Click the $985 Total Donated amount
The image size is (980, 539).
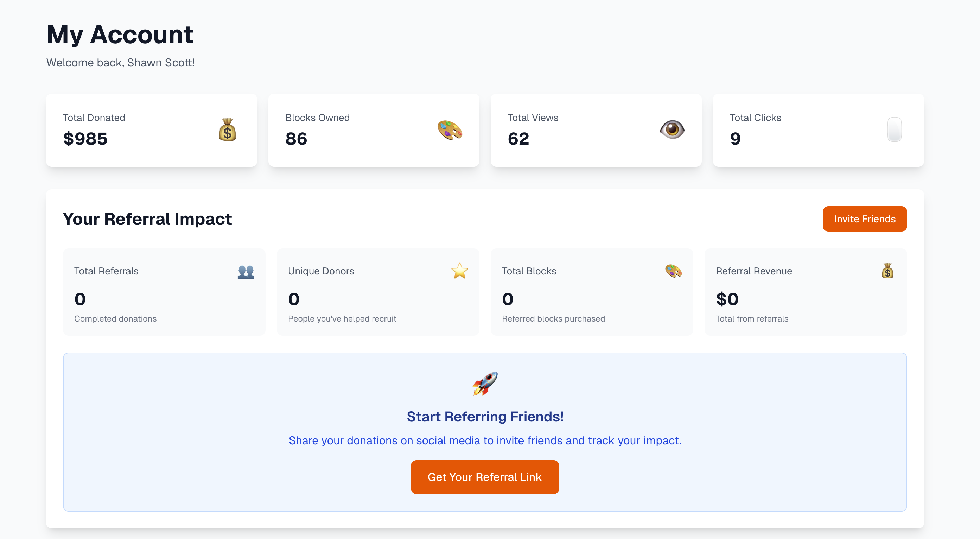pyautogui.click(x=85, y=139)
